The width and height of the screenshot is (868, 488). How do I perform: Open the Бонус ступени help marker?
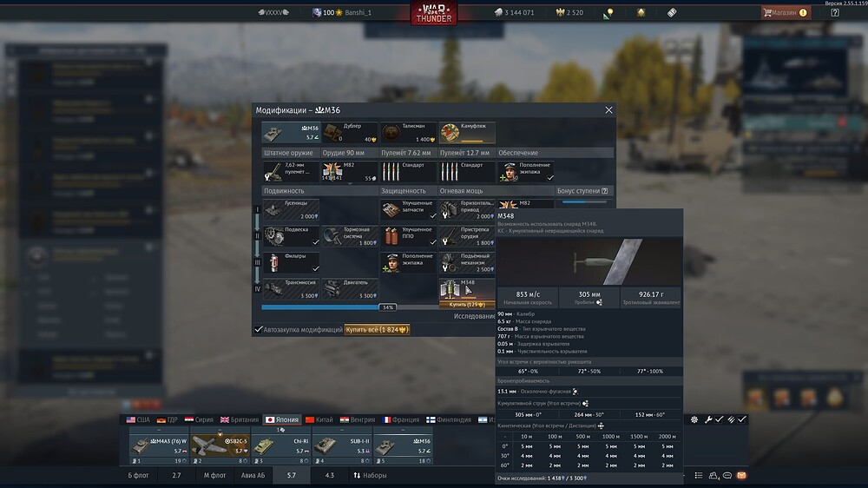coord(604,190)
